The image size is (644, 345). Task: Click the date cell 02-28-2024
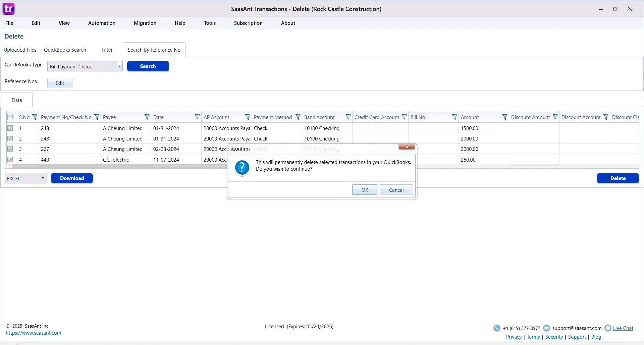(176, 149)
